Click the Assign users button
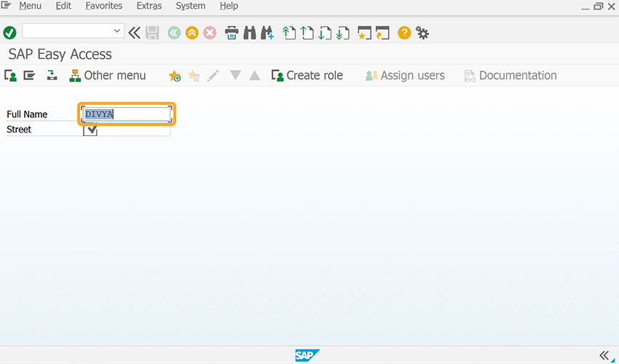Viewport: 619px width, 364px height. (x=405, y=76)
